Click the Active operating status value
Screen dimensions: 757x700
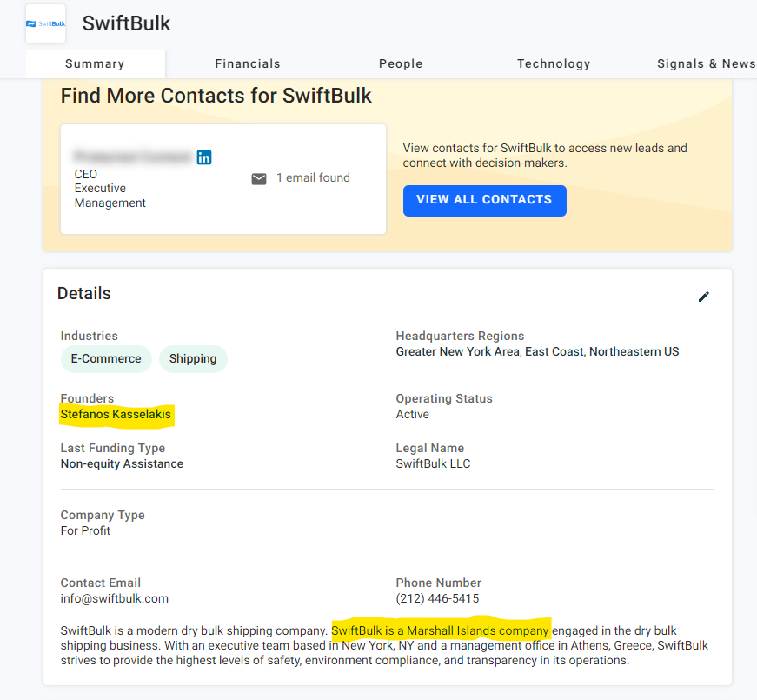pyautogui.click(x=412, y=414)
